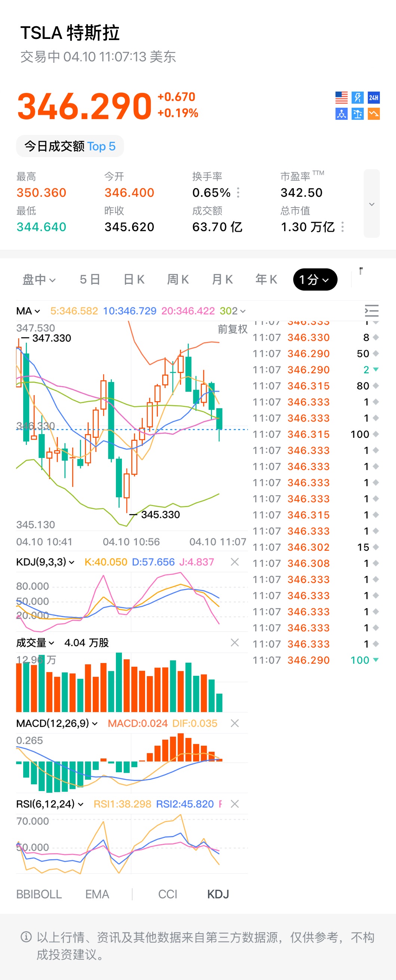
Task: Switch to the 日K chart tab
Action: pos(134,280)
